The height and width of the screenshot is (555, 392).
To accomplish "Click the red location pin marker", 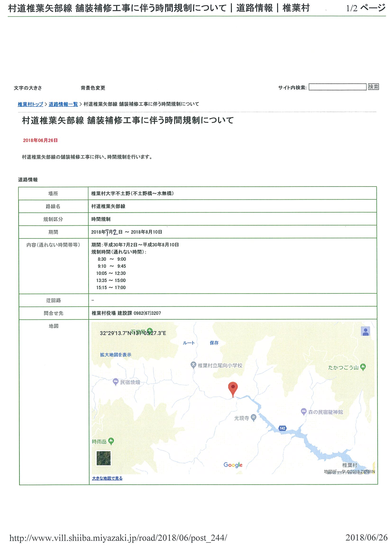I will [x=233, y=389].
